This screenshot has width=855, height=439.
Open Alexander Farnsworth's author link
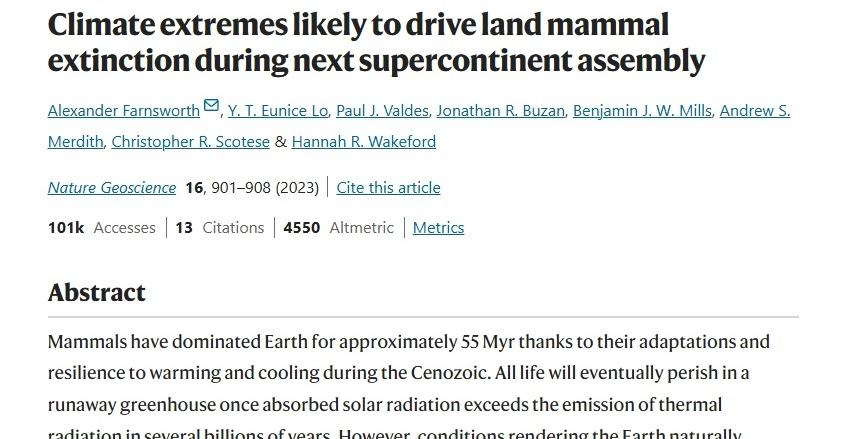click(123, 111)
